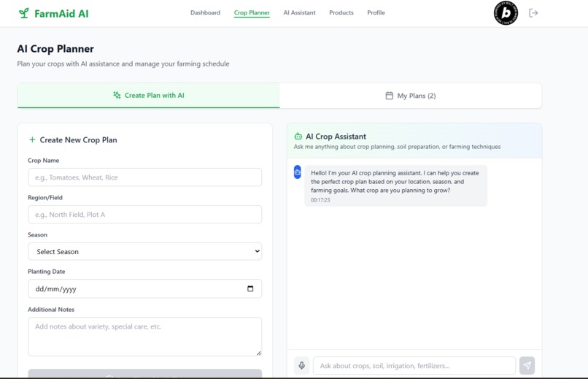Navigate to Products
The width and height of the screenshot is (588, 379).
[341, 12]
